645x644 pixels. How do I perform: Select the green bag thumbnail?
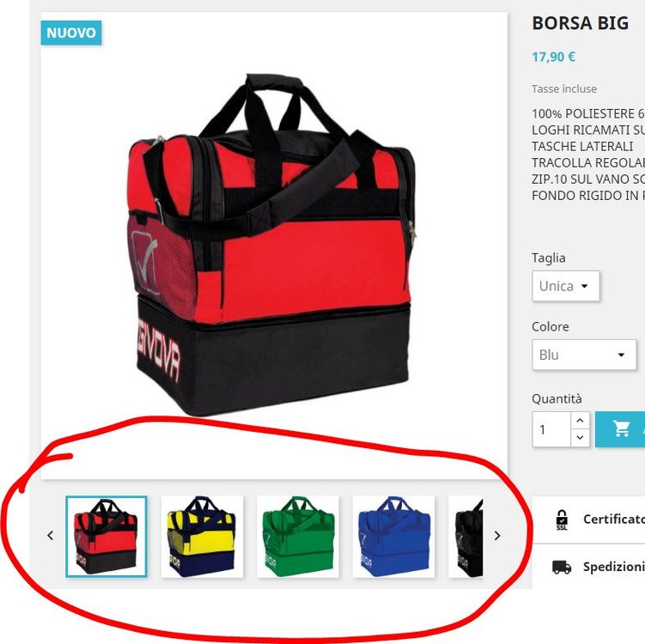[x=298, y=537]
